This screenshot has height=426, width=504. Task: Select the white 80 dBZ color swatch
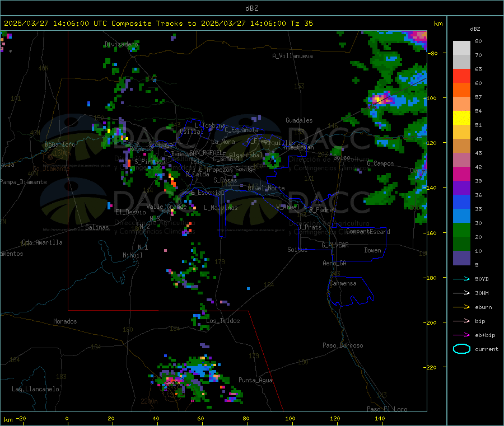click(461, 48)
